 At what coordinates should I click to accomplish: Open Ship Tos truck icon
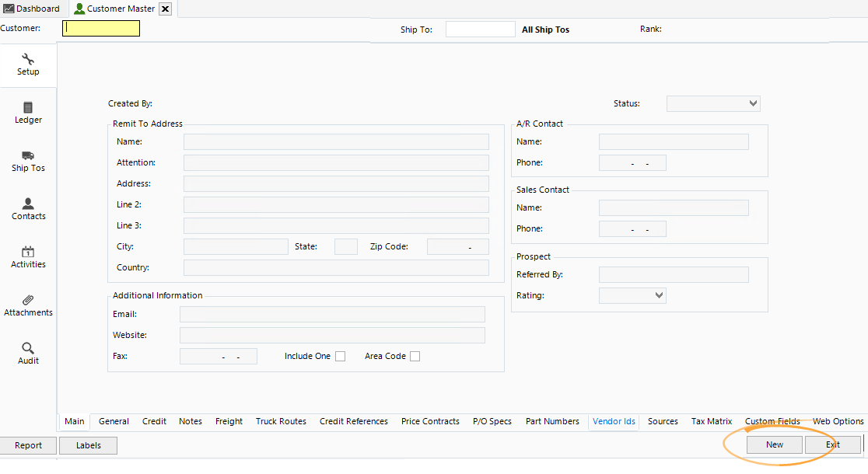tap(28, 156)
